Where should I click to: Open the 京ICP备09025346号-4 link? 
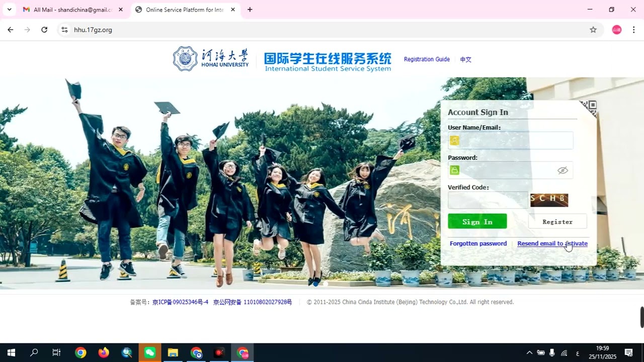point(180,302)
